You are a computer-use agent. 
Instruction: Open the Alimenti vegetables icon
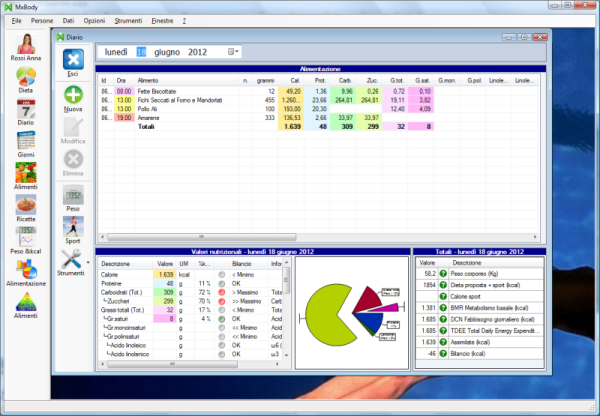[x=26, y=173]
